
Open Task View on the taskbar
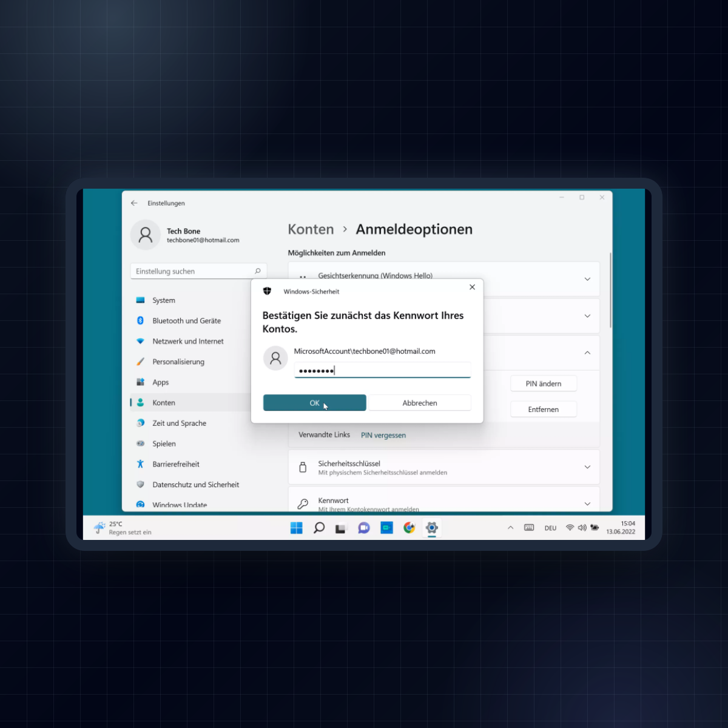(x=340, y=528)
